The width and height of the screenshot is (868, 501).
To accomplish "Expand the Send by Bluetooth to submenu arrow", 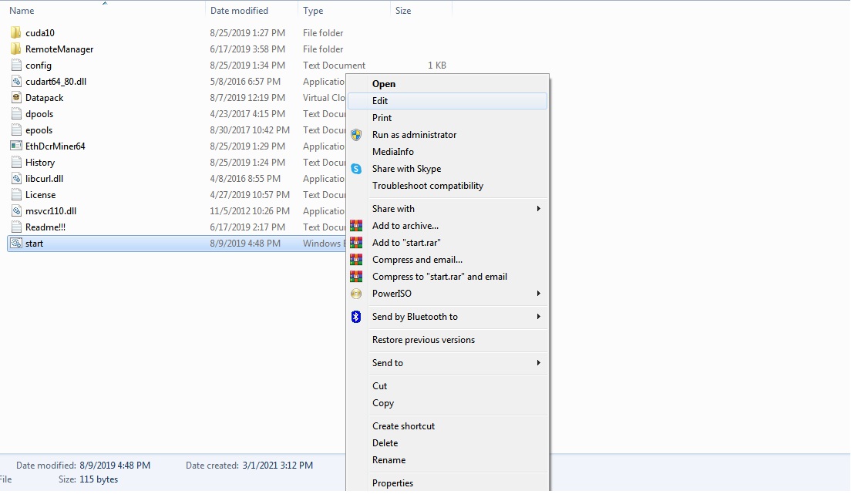I will click(538, 317).
